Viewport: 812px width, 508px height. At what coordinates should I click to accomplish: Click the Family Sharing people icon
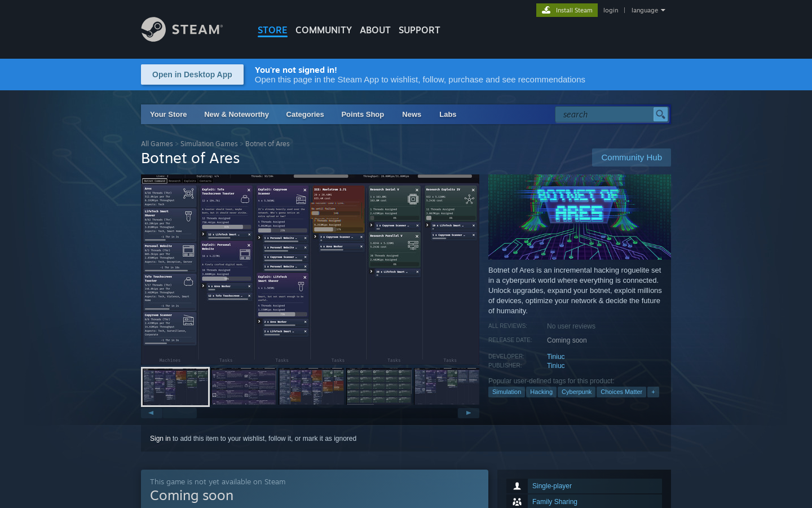(517, 502)
